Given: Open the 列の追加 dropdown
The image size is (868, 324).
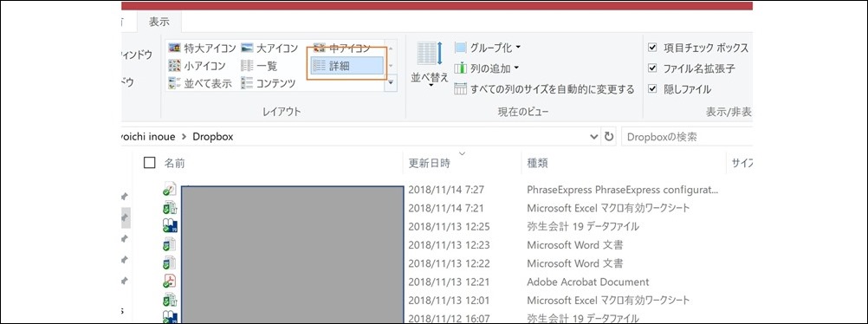Looking at the screenshot, I should coord(487,68).
